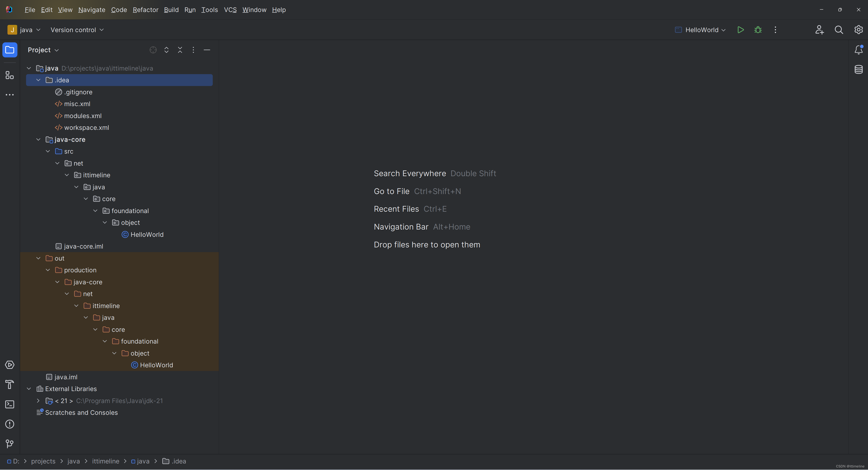Image resolution: width=868 pixels, height=470 pixels.
Task: Click the Settings/Preferences gear icon
Action: click(858, 30)
